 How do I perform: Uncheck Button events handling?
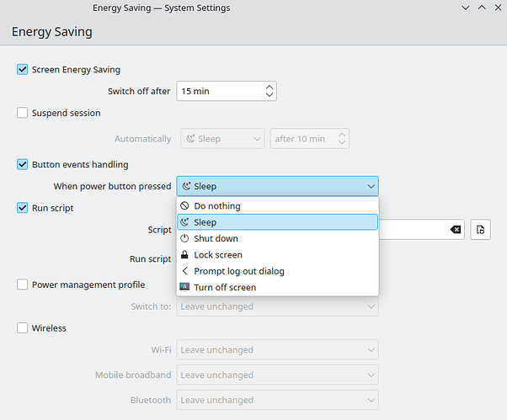(23, 165)
